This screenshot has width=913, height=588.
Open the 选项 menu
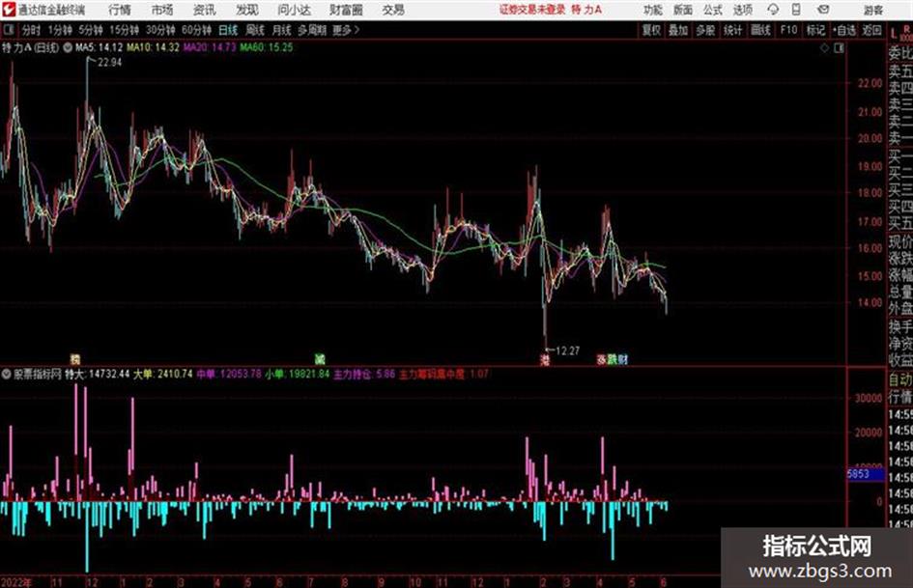point(743,10)
